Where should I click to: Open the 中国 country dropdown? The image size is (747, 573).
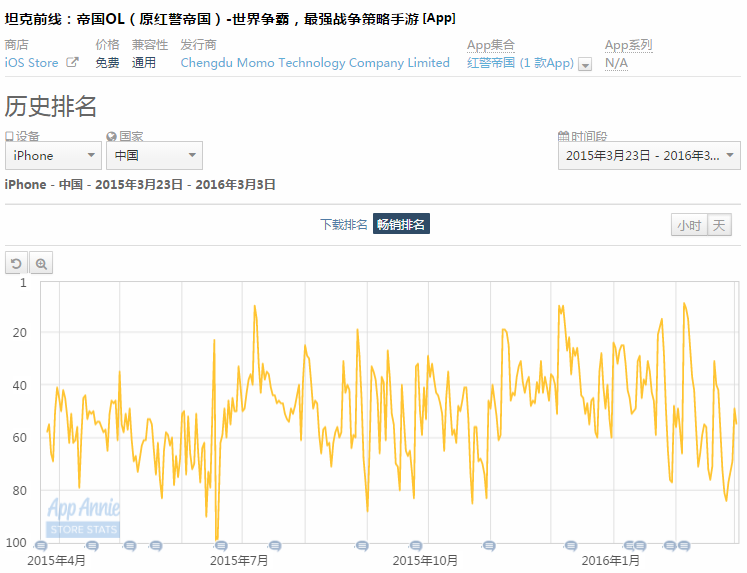pos(154,155)
